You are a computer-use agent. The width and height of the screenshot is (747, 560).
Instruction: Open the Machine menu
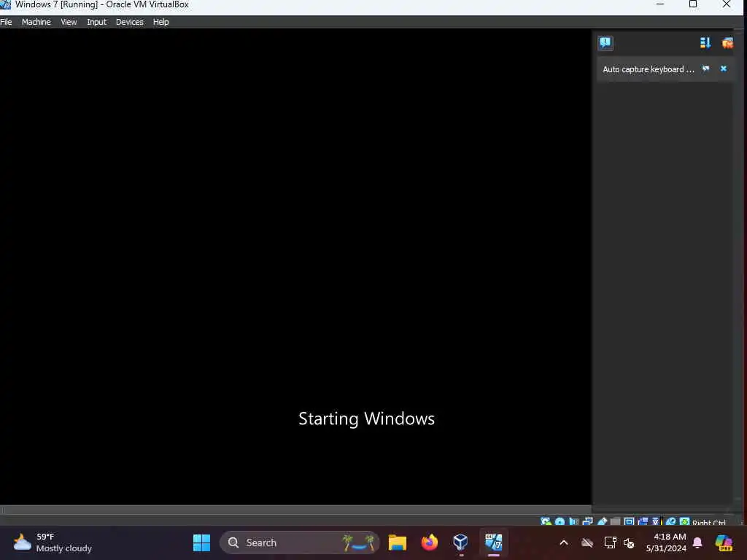tap(36, 22)
